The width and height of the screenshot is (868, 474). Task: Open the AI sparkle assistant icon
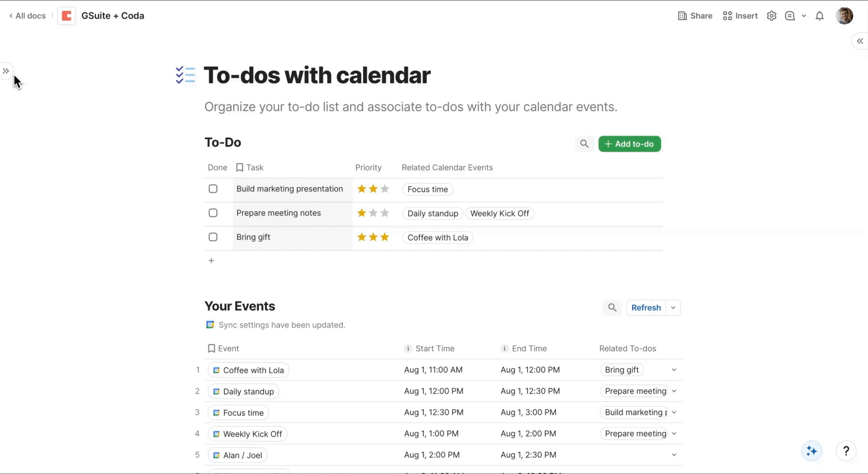811,451
